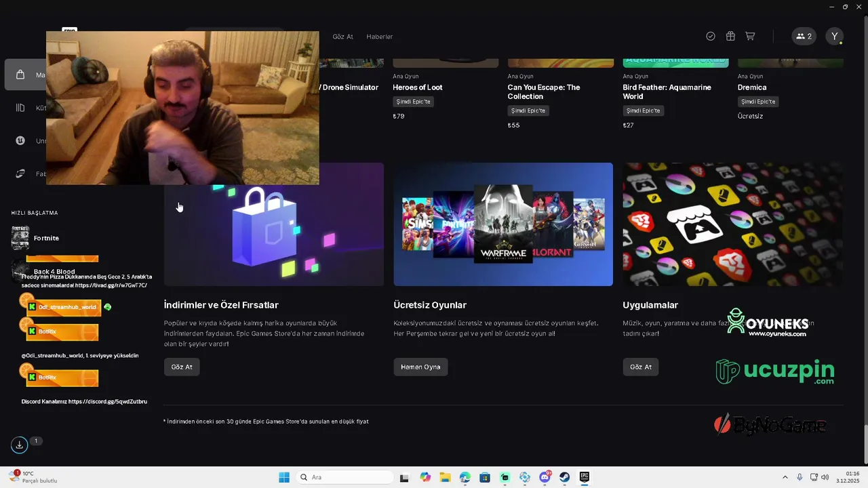The image size is (868, 488).
Task: Click Göz At button under İndirimler section
Action: 182,367
